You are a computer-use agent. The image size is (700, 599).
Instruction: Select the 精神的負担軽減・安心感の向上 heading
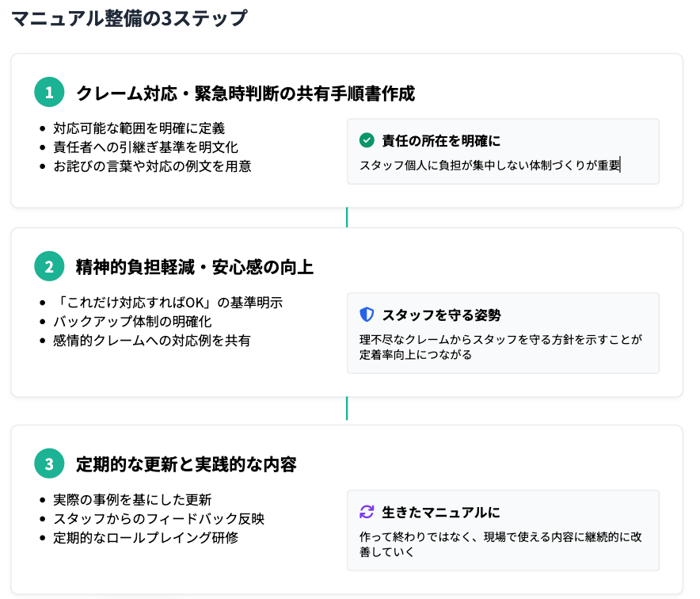[x=195, y=268]
